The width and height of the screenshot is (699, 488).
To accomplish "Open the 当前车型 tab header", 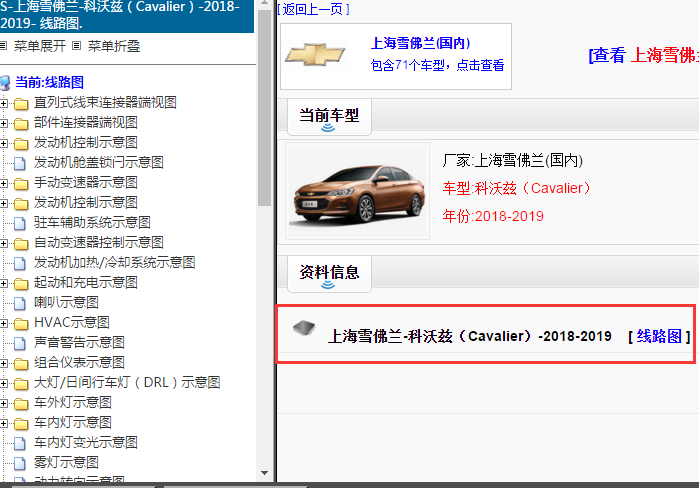I will pyautogui.click(x=329, y=117).
